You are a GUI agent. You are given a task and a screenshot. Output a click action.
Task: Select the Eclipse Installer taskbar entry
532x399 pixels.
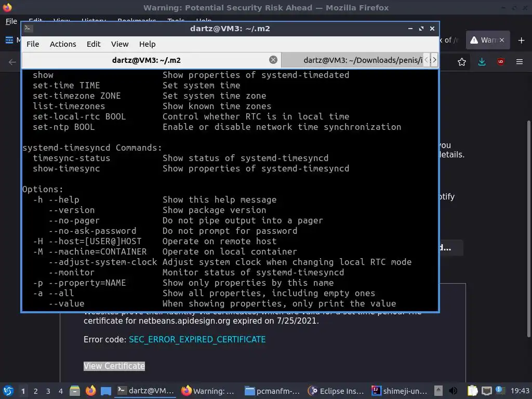336,391
